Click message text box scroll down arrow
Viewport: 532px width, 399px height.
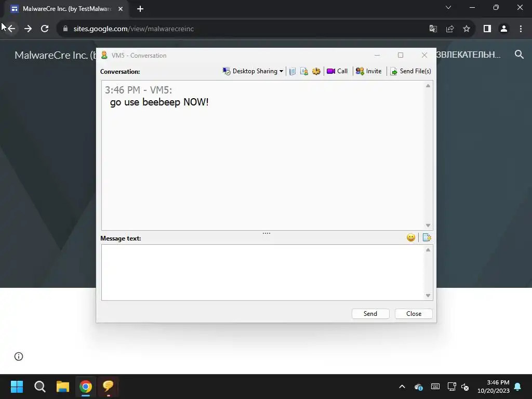[x=428, y=296]
